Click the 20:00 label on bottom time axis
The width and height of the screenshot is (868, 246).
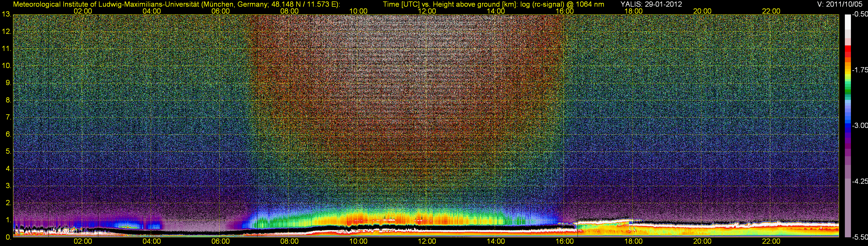(x=702, y=242)
